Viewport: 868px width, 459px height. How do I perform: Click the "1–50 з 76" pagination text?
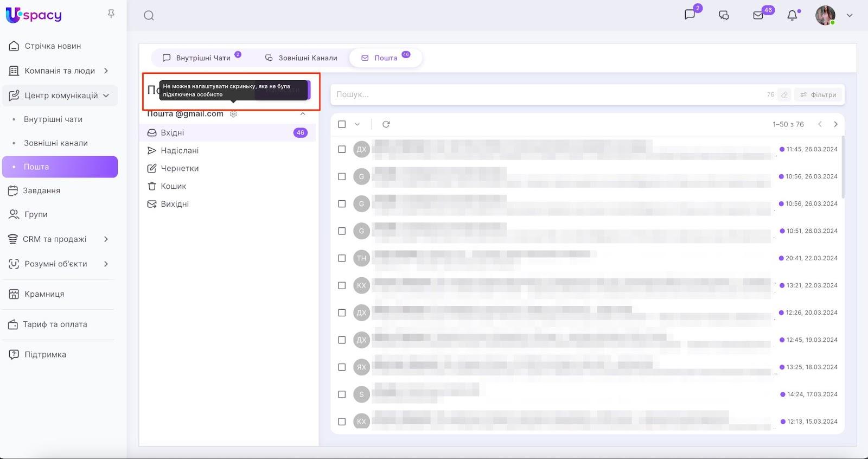pyautogui.click(x=788, y=124)
